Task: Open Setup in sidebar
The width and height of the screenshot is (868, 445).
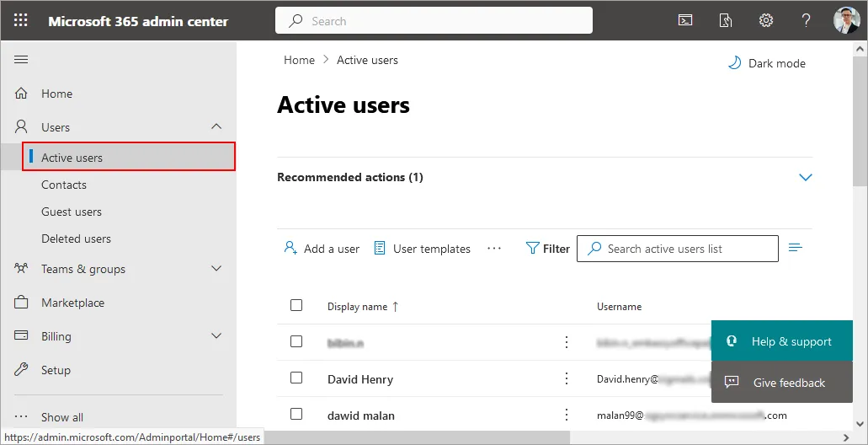Action: point(56,370)
